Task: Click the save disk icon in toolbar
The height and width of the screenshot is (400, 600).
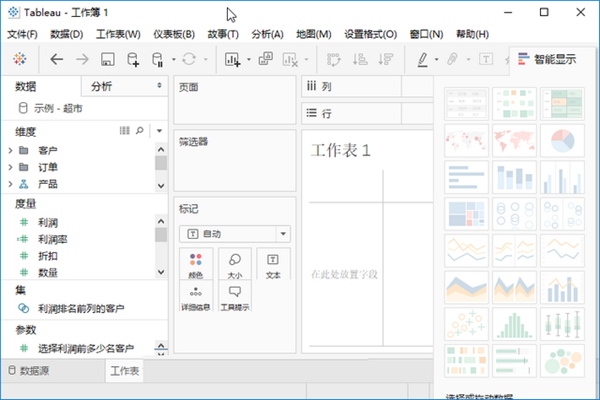Action: coord(107,60)
